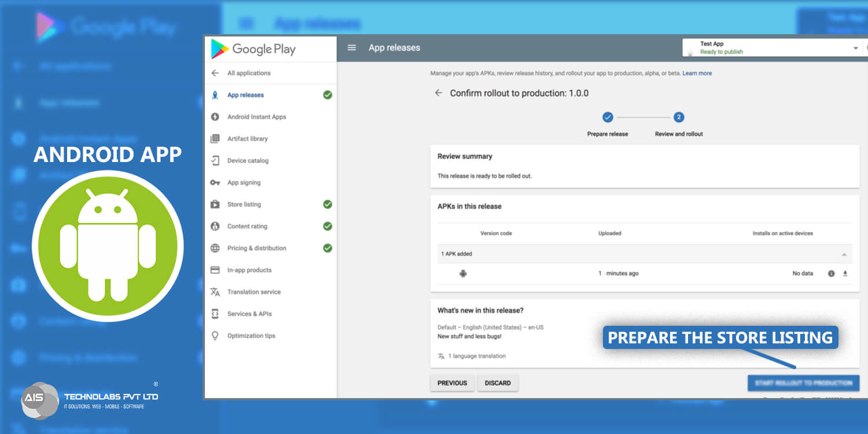
Task: Click the Translation service icon
Action: coord(215,292)
